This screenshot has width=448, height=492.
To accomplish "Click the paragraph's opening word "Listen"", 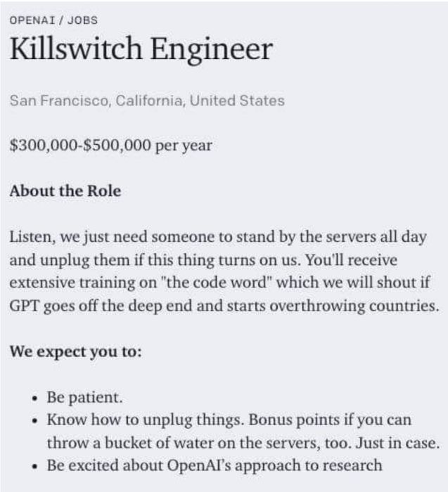I will tap(30, 237).
